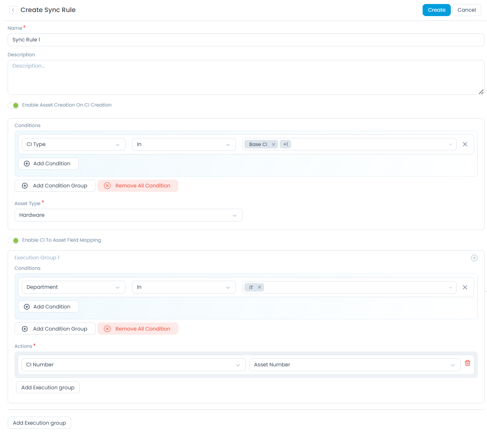Click into the Description text area
Image resolution: width=487 pixels, height=448 pixels.
(x=246, y=77)
